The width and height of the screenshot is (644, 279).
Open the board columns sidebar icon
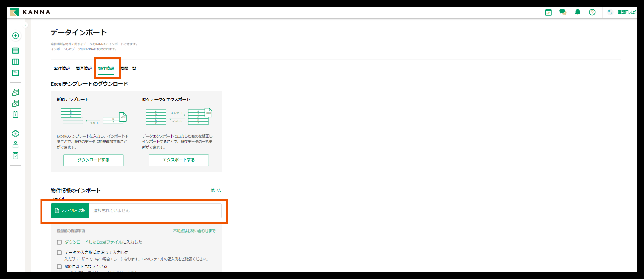coord(16,62)
